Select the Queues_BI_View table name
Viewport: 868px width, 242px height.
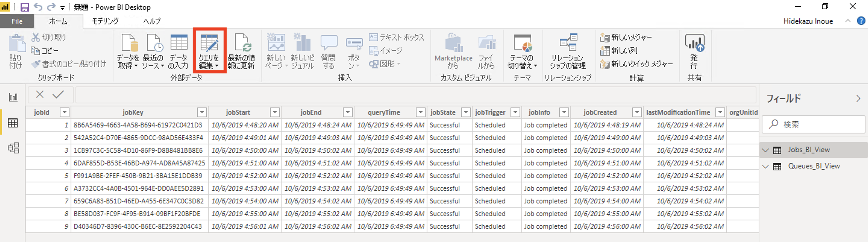(814, 166)
